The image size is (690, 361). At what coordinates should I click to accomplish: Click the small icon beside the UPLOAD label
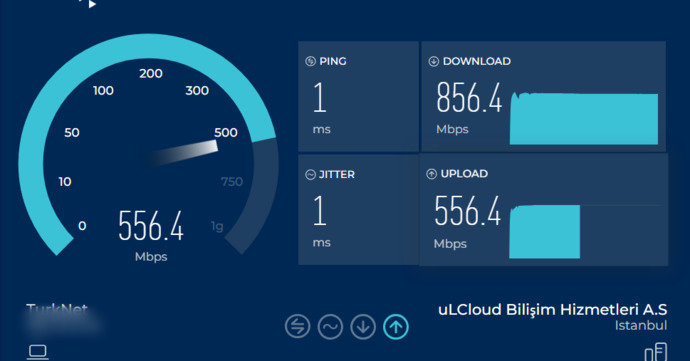click(x=431, y=174)
